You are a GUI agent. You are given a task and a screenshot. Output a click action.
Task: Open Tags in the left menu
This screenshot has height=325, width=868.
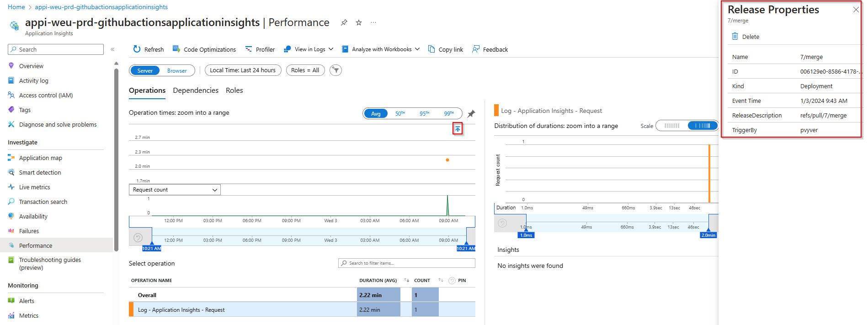25,110
